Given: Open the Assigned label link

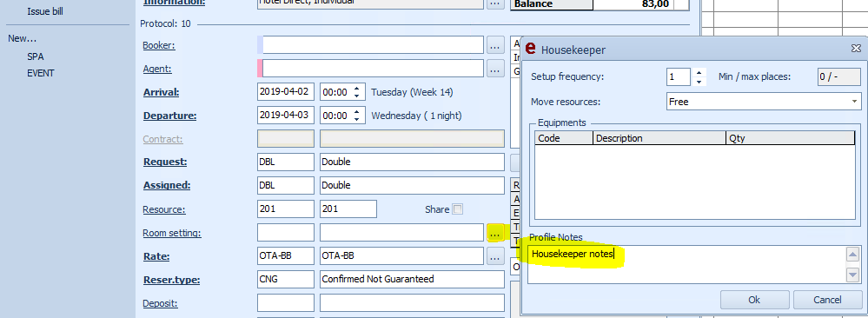Looking at the screenshot, I should point(167,186).
